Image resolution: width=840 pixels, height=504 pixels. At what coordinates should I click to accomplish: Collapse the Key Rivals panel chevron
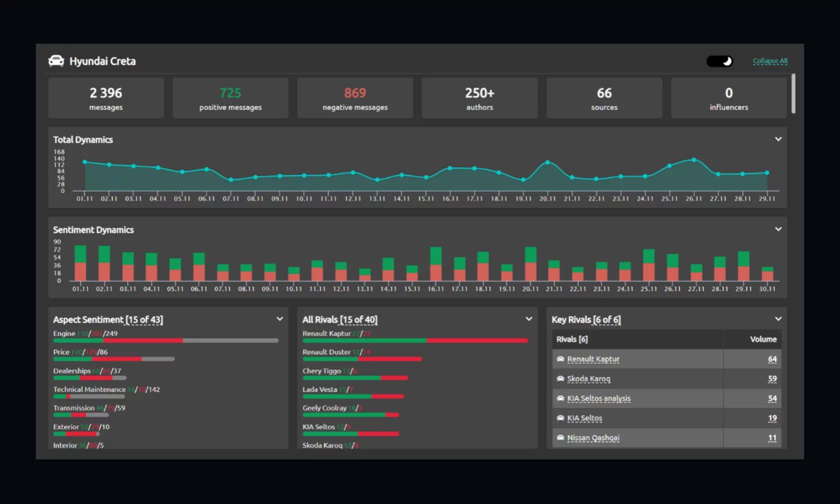tap(778, 319)
